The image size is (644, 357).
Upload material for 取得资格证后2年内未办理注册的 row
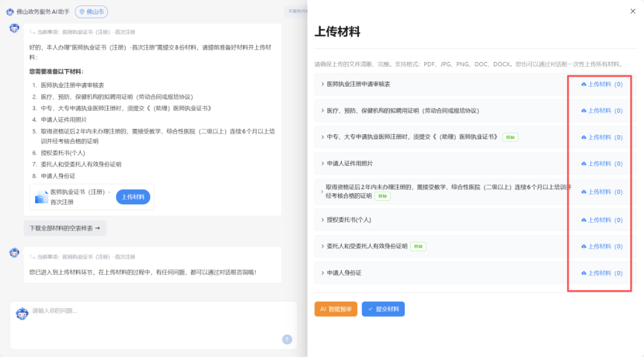602,192
